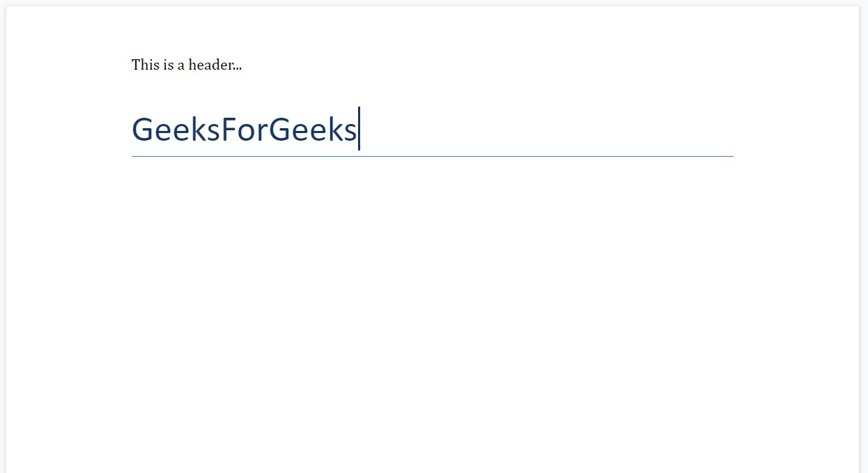Click on the GeeksForGeeks title text

click(245, 130)
